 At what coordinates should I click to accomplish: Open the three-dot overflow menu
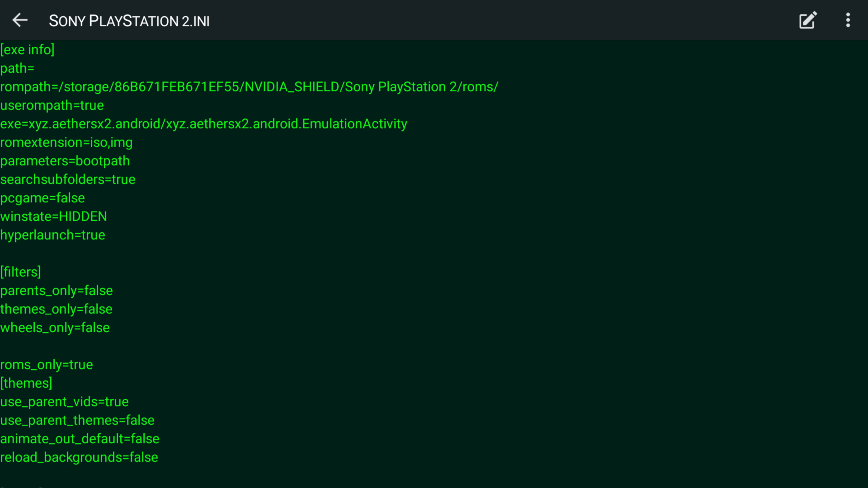pos(848,20)
